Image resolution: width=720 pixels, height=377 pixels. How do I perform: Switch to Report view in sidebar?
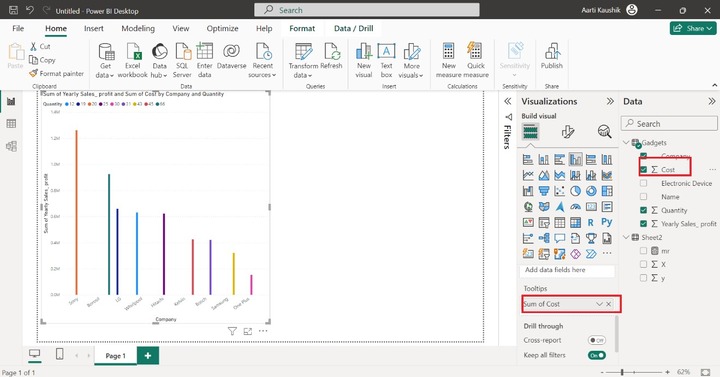(x=11, y=101)
